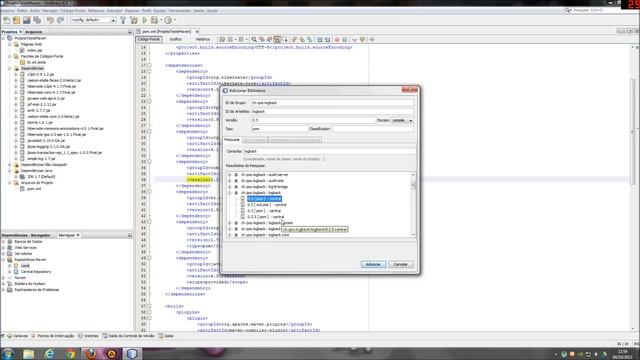The width and height of the screenshot is (640, 360).
Task: Click the Classificador input field
Action: click(373, 129)
